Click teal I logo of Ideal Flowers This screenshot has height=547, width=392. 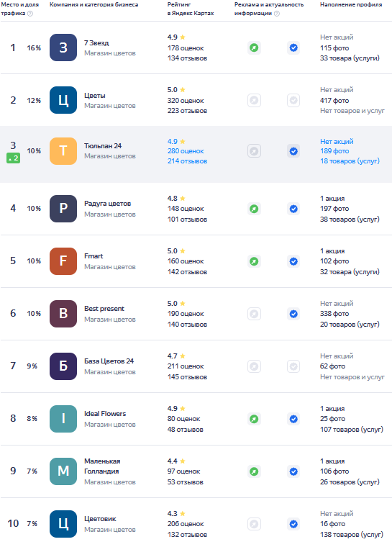63,419
